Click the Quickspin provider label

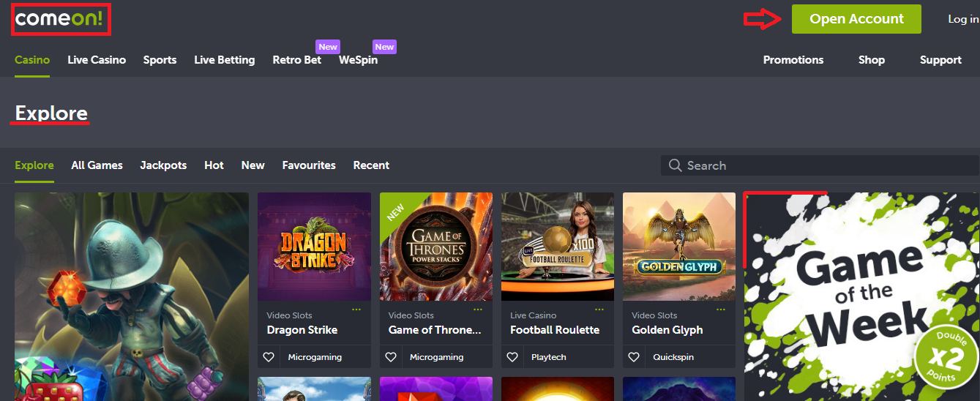tap(673, 357)
